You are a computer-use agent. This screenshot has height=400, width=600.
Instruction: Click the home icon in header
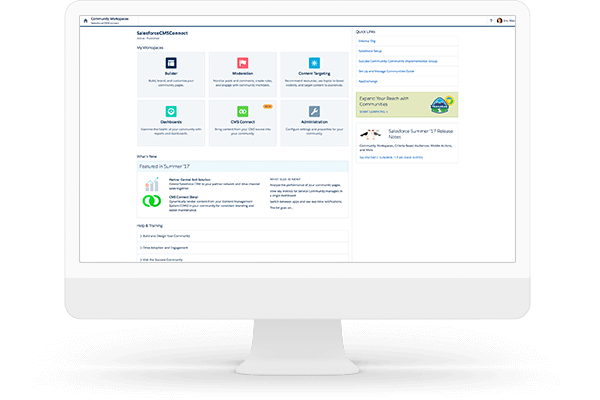[85, 21]
